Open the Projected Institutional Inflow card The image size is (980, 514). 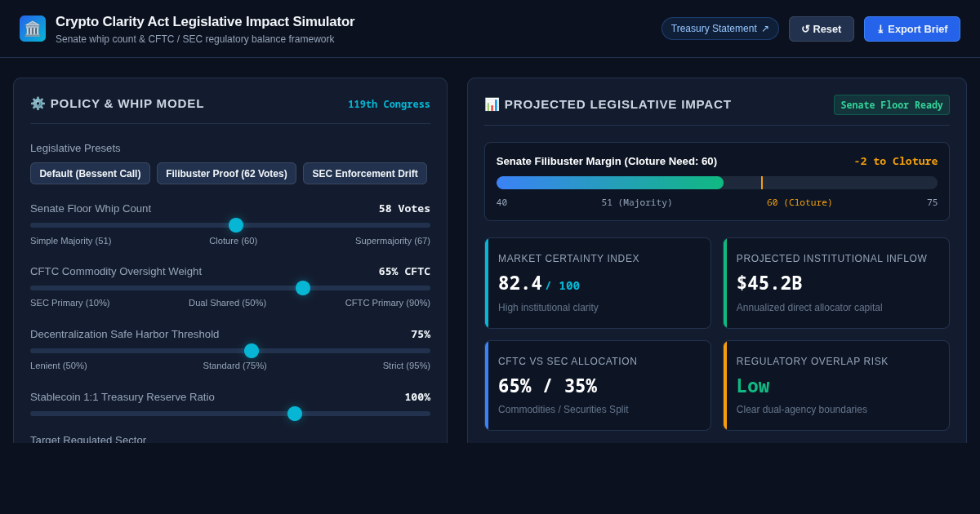(836, 283)
